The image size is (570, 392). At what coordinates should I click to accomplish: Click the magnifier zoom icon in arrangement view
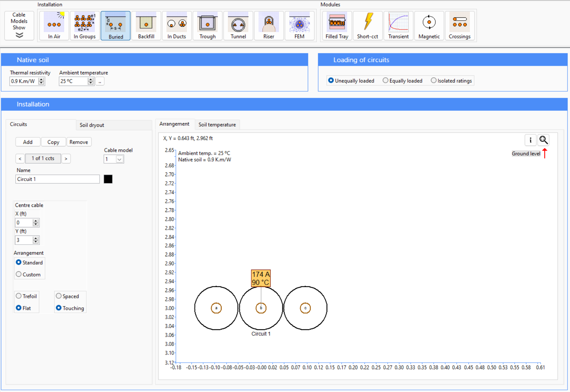coord(543,140)
